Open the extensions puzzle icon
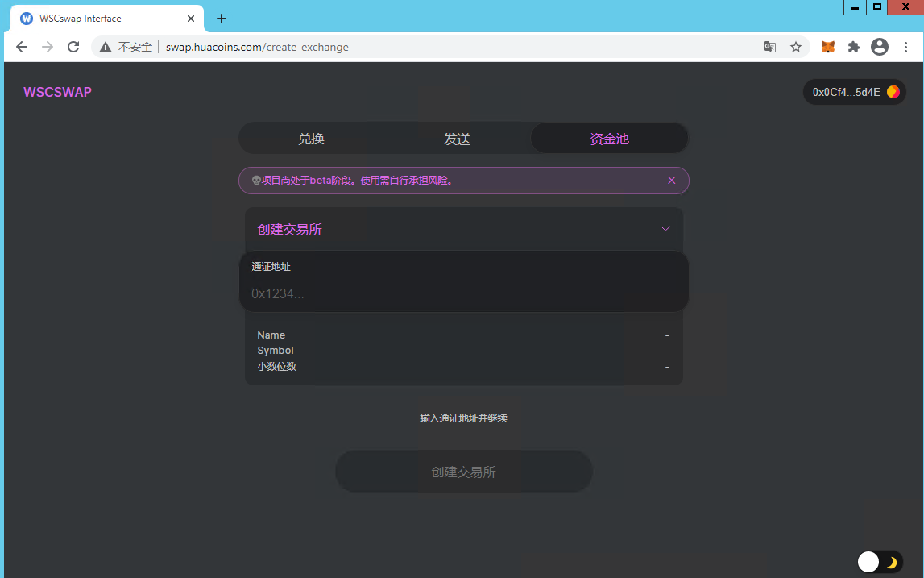924x578 pixels. coord(853,48)
